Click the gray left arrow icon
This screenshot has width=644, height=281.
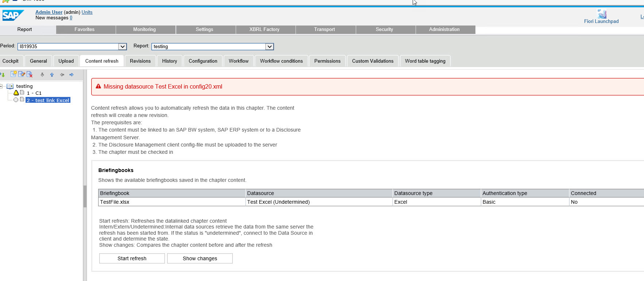pos(62,75)
